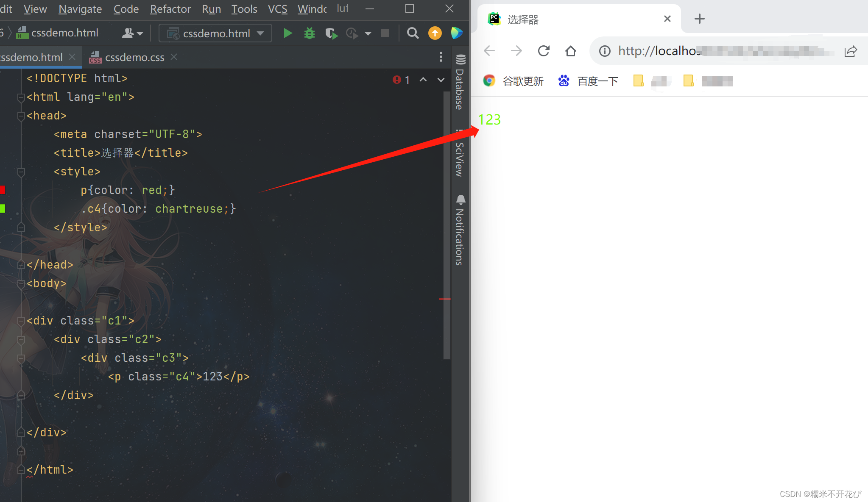Reload the browser page
Screen dimensions: 868x502
[544, 51]
